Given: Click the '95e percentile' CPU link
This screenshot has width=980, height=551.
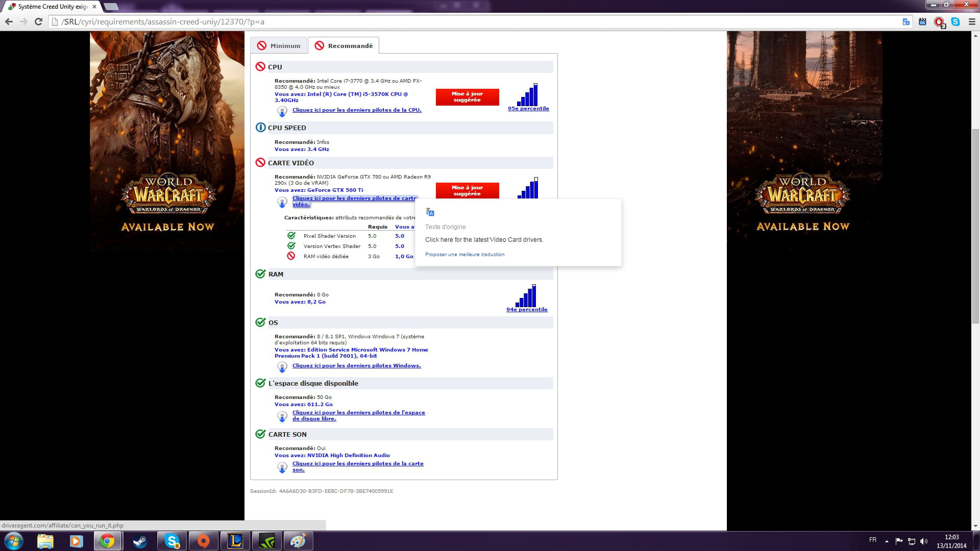Looking at the screenshot, I should tap(528, 109).
